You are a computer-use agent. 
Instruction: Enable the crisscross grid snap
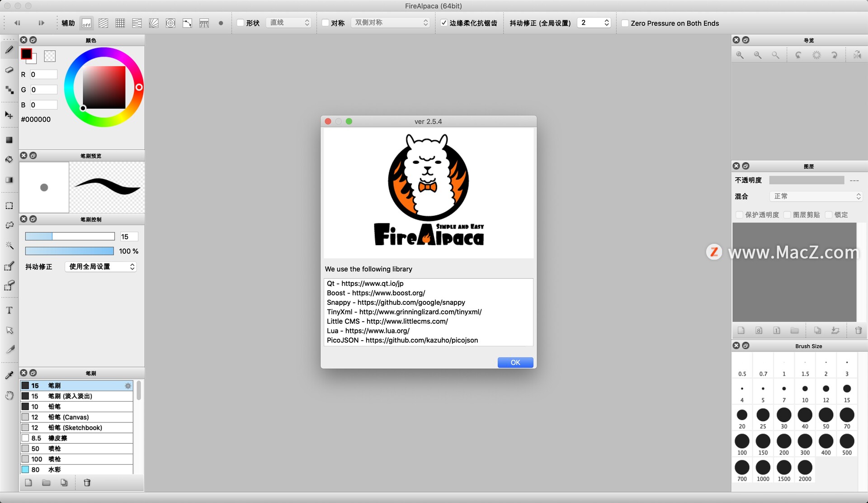pyautogui.click(x=120, y=23)
